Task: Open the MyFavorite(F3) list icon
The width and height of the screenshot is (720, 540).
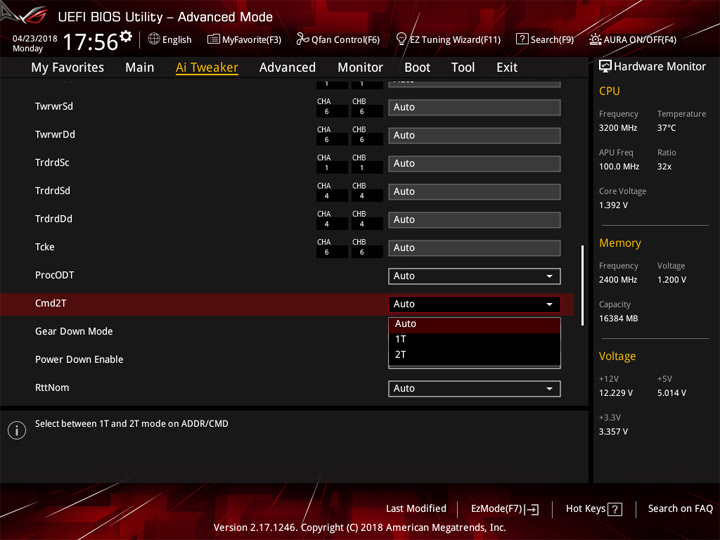Action: (x=213, y=39)
